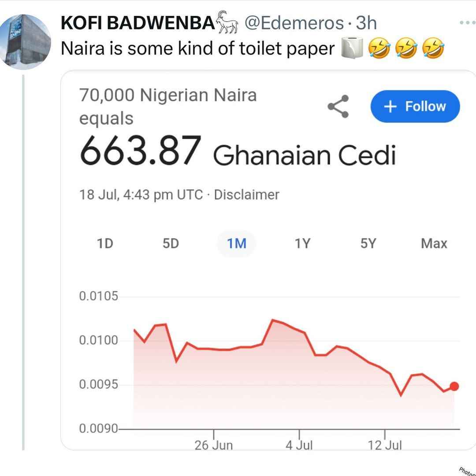This screenshot has height=476, width=476.
Task: Show the 5Y chart range
Action: (x=368, y=243)
